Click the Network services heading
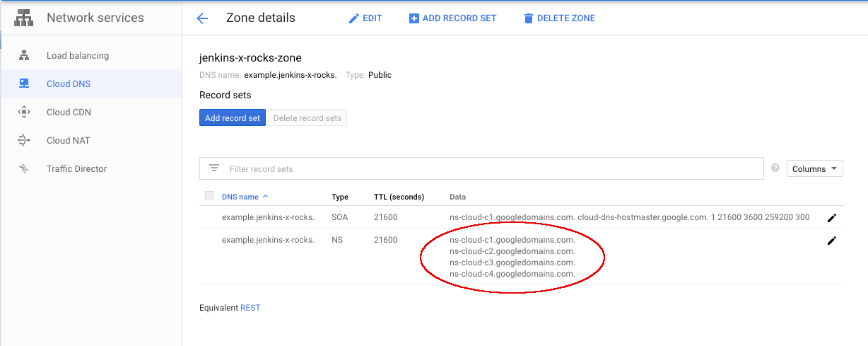868x346 pixels. [x=95, y=18]
